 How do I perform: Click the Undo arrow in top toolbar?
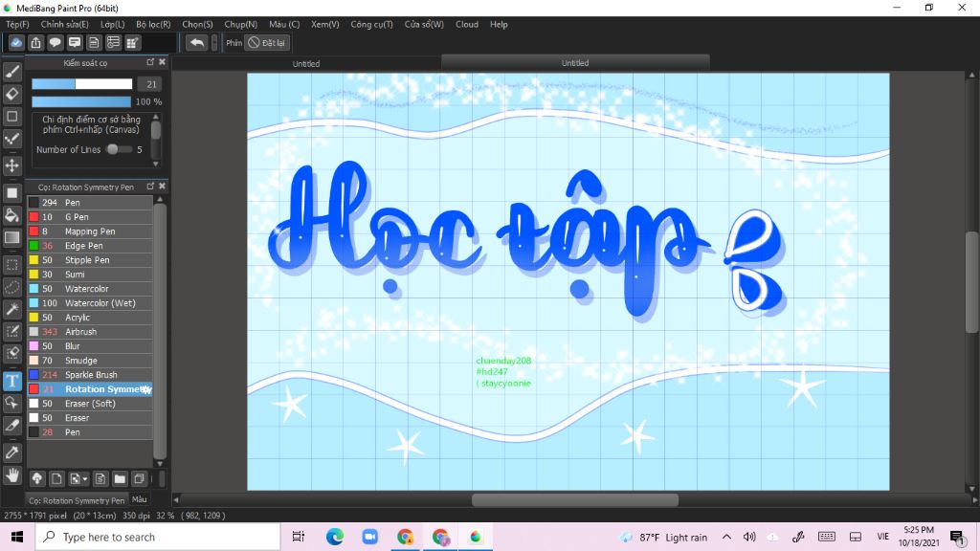pos(197,42)
